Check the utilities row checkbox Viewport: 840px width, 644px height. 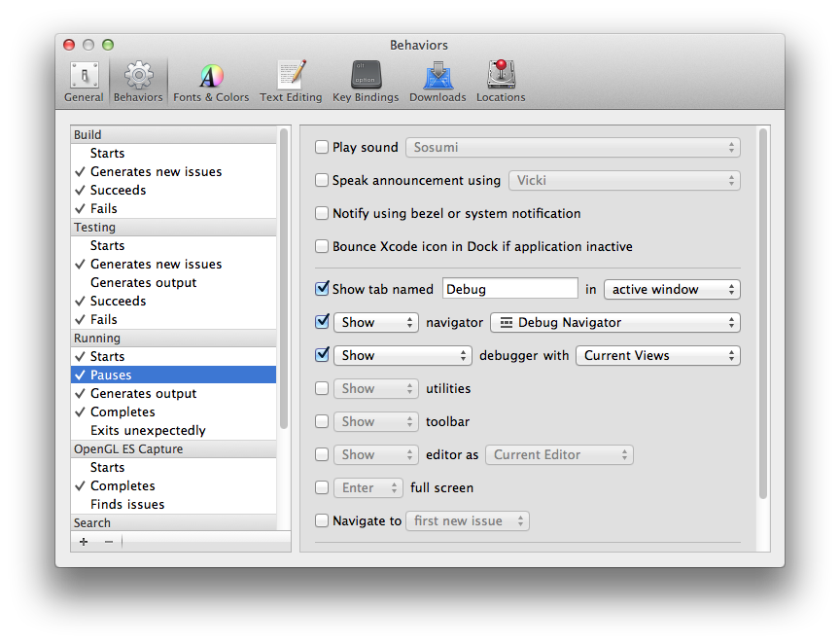[322, 388]
